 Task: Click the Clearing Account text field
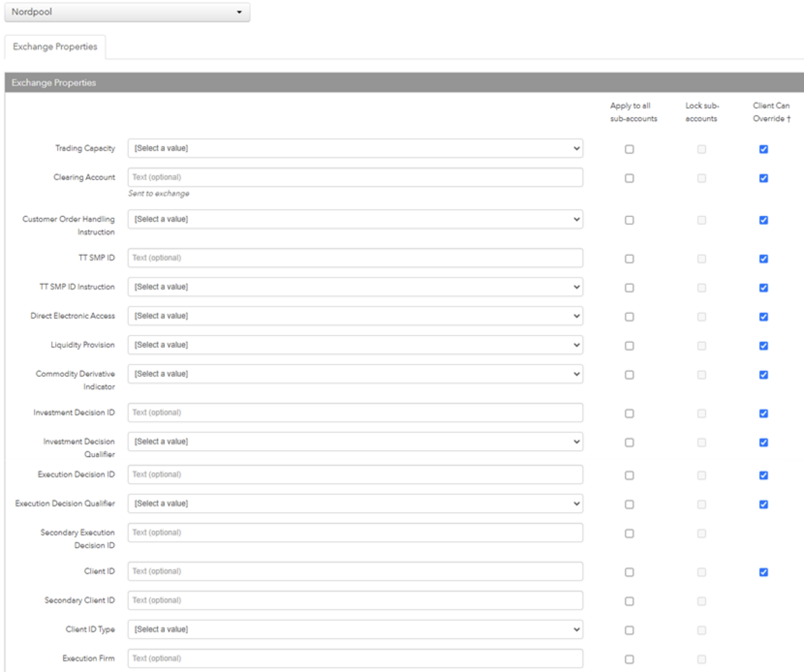click(x=355, y=177)
